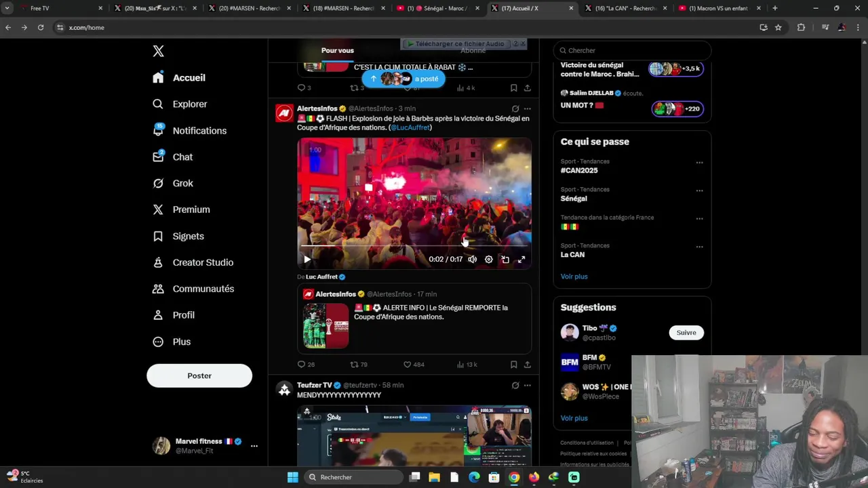Open options for the flag emoji trend

click(x=699, y=219)
